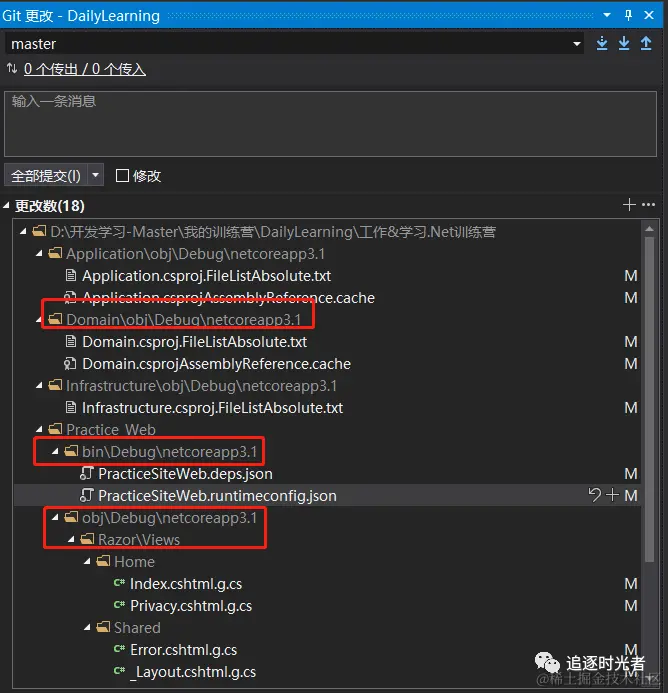
Task: Click the text file icon of Infrastructure.csproj.FileListAbsolute.txt
Action: coord(71,407)
